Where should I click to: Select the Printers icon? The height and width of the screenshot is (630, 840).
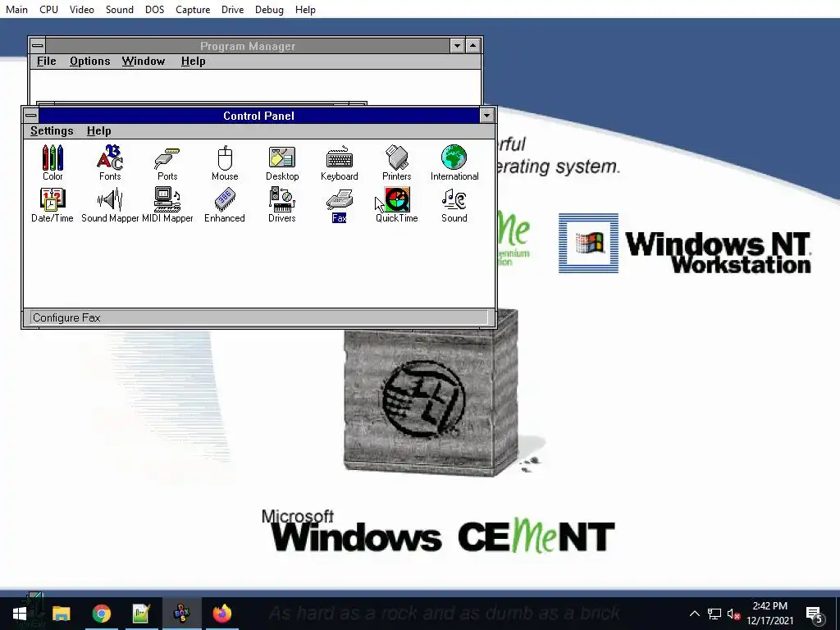[x=396, y=162]
